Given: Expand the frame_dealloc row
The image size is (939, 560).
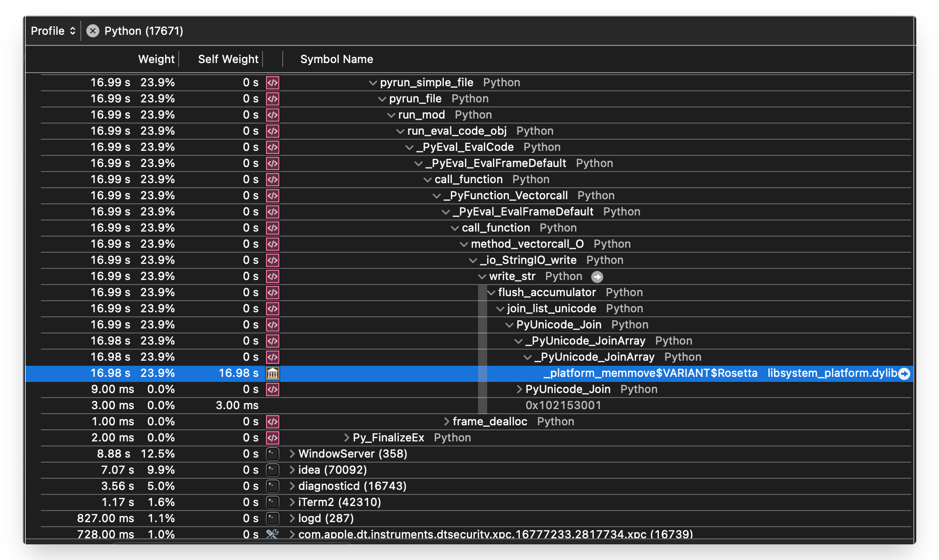Looking at the screenshot, I should click(x=446, y=421).
